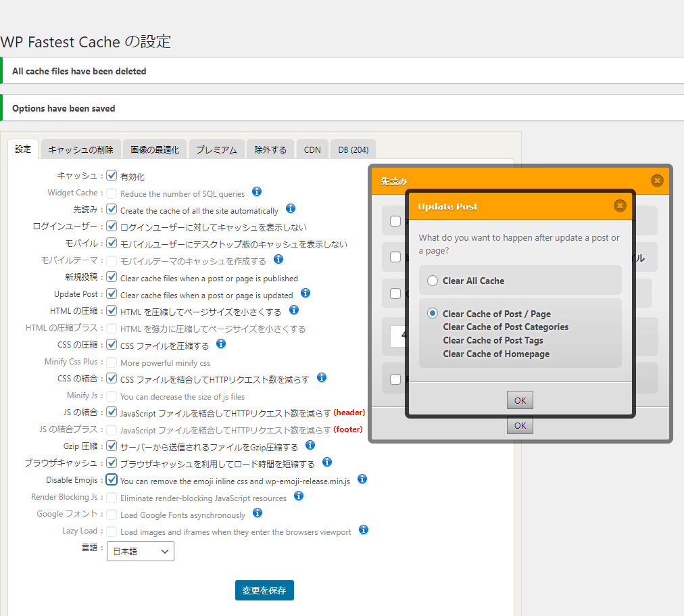Click 変更を保存 save button
The height and width of the screenshot is (616, 684).
[x=264, y=590]
